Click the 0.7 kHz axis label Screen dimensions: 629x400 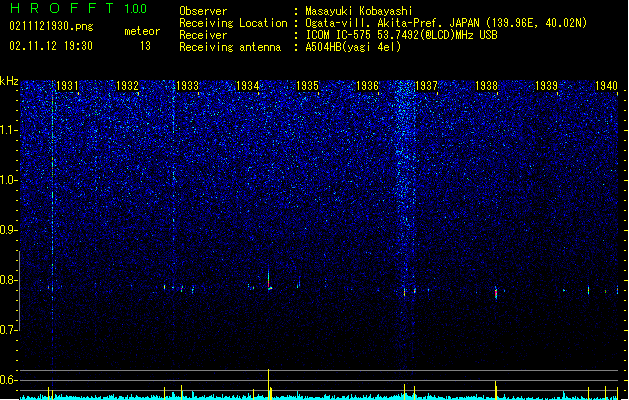pos(9,330)
